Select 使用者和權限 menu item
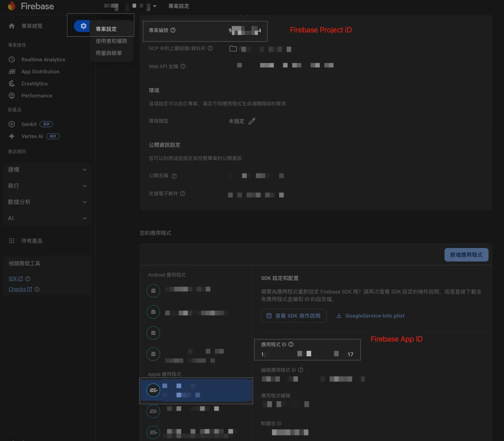 pos(111,41)
